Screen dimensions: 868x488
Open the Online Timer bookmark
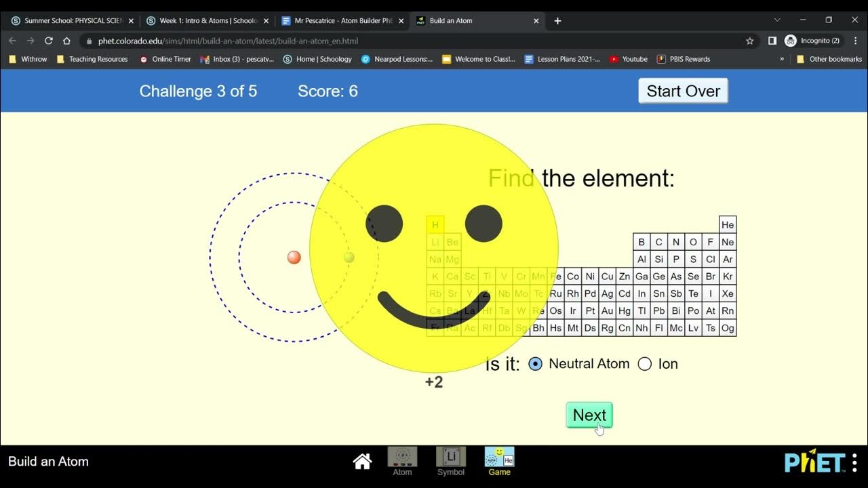click(165, 59)
